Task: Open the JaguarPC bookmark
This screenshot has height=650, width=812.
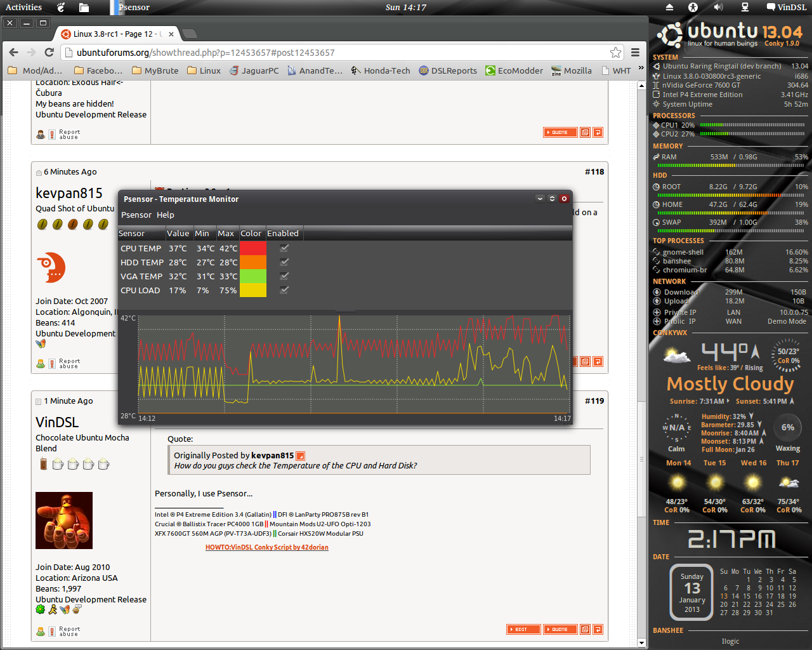Action: 254,70
